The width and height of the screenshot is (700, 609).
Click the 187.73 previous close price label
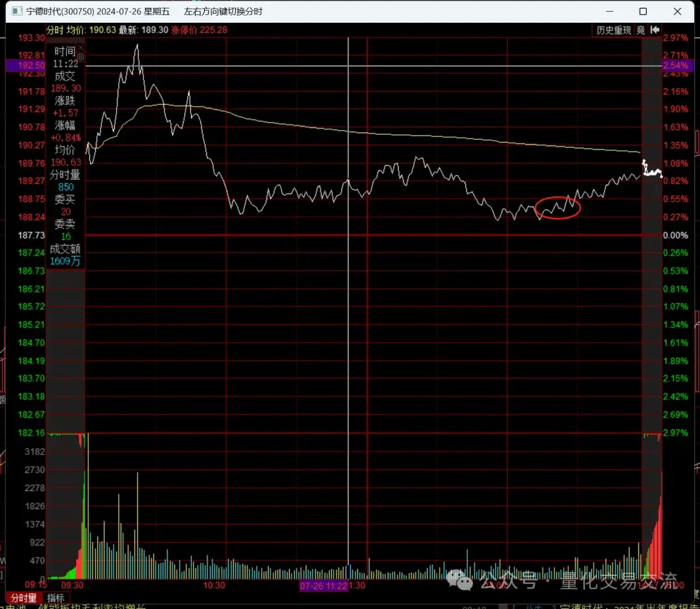click(31, 235)
